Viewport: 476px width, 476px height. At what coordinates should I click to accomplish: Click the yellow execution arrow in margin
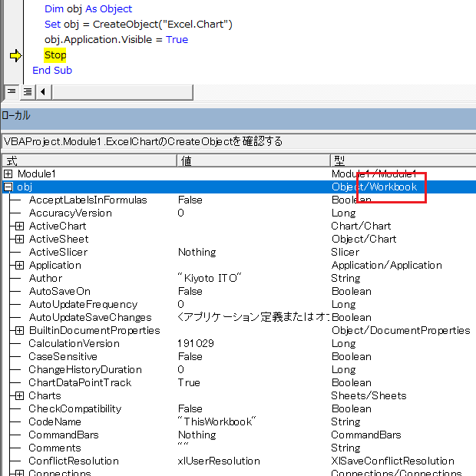tap(15, 55)
